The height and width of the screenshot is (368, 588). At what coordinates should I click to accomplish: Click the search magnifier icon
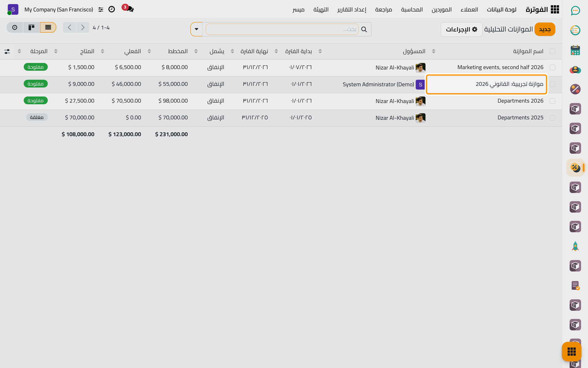364,29
